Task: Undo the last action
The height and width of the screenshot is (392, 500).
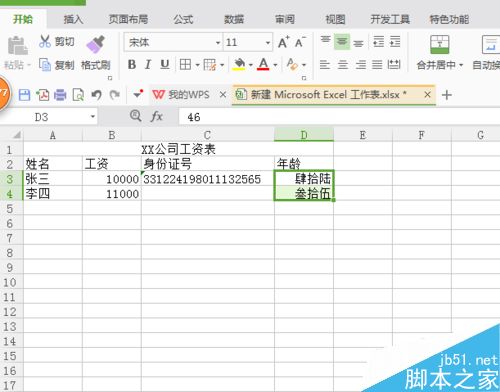Action: (96, 95)
